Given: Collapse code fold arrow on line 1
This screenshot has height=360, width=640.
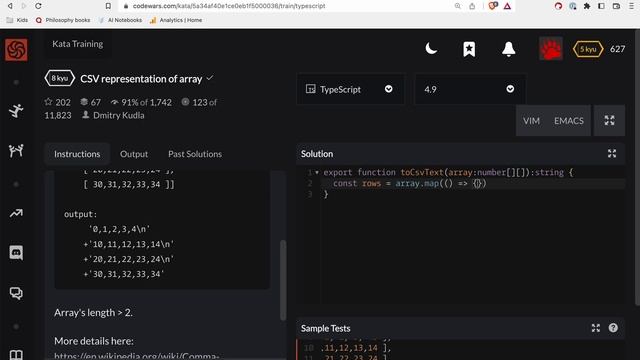Looking at the screenshot, I should tap(317, 172).
